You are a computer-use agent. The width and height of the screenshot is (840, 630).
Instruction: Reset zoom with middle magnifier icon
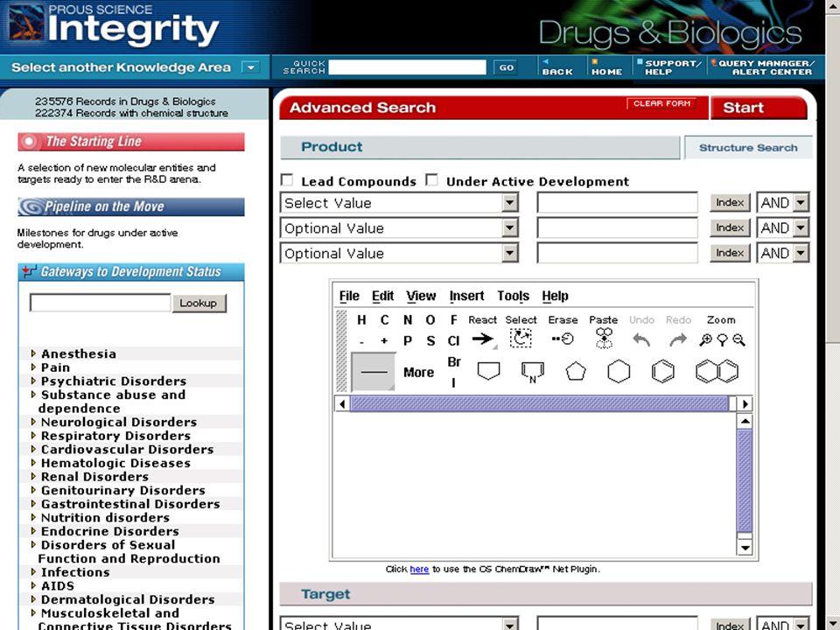coord(723,340)
